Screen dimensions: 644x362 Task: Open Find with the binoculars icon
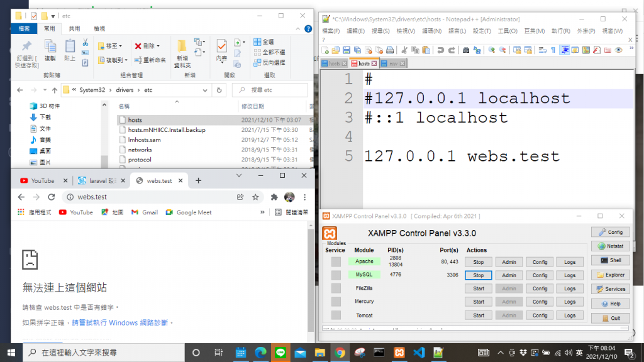(466, 50)
